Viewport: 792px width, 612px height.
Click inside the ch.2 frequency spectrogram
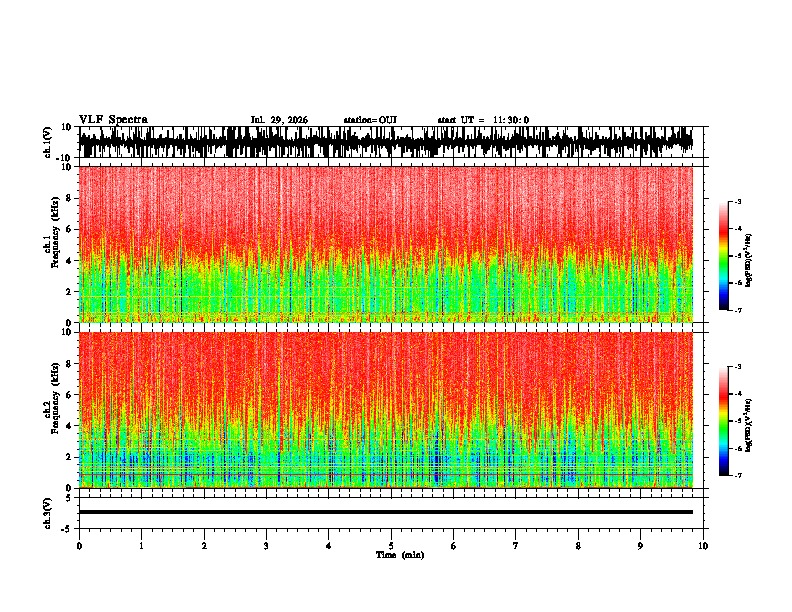coord(386,410)
